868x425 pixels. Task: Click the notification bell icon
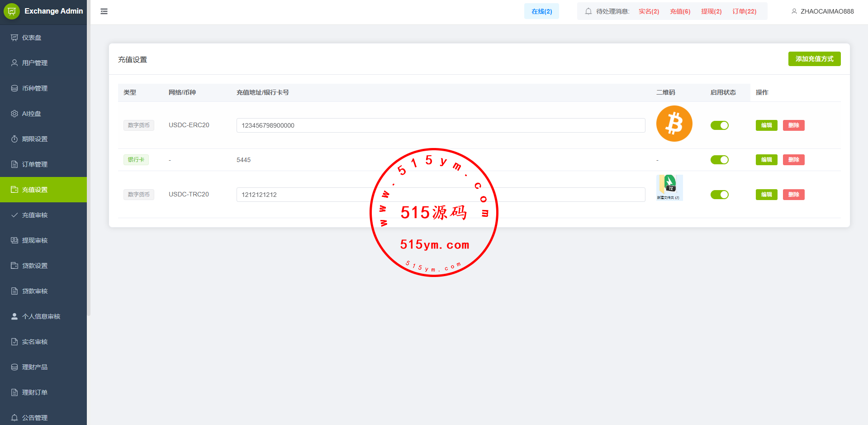click(x=588, y=11)
